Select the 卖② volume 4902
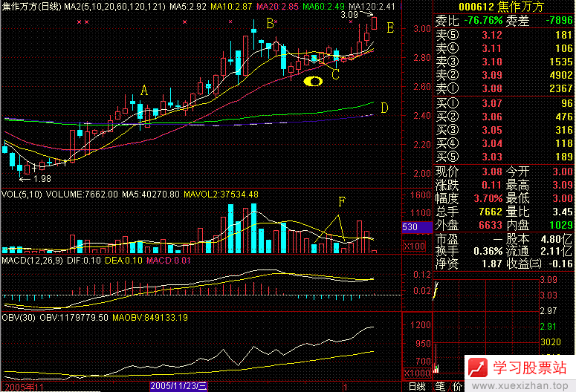This screenshot has height=392, width=576. coord(561,75)
